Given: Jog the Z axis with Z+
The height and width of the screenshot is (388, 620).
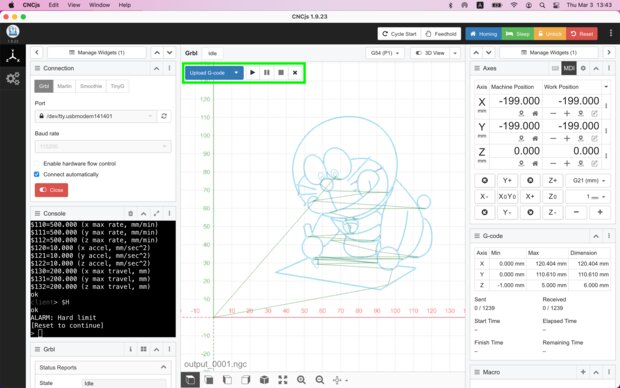Looking at the screenshot, I should (x=552, y=180).
